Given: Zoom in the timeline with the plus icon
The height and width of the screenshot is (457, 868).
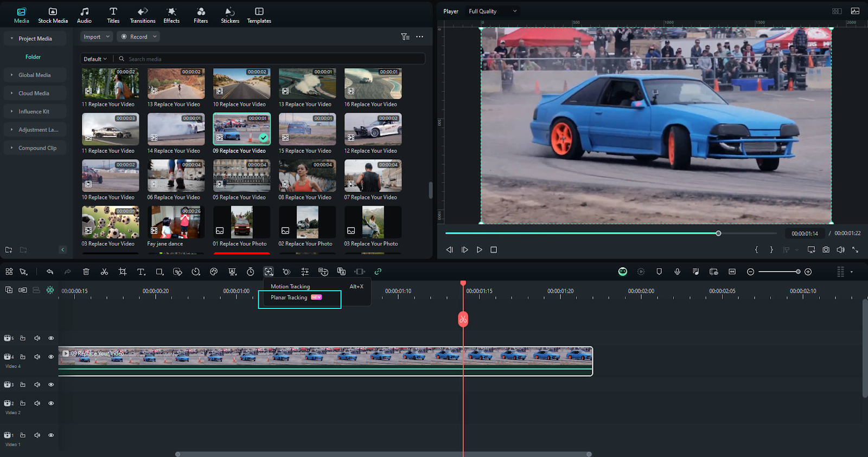Looking at the screenshot, I should 808,272.
